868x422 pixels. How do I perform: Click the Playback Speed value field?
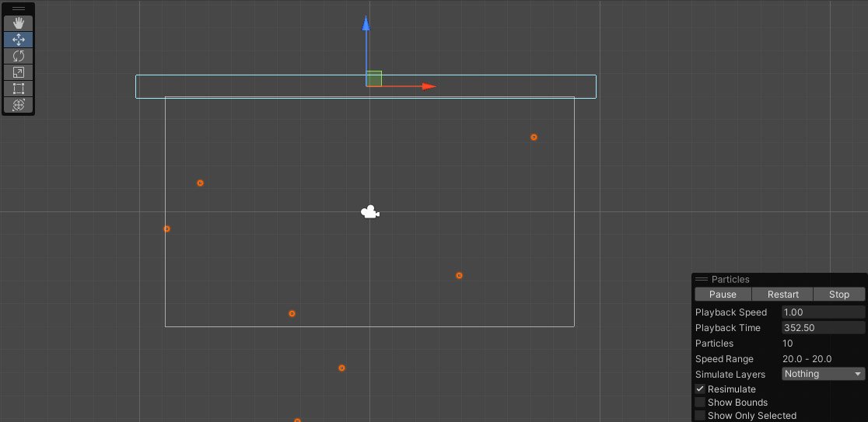(x=822, y=312)
